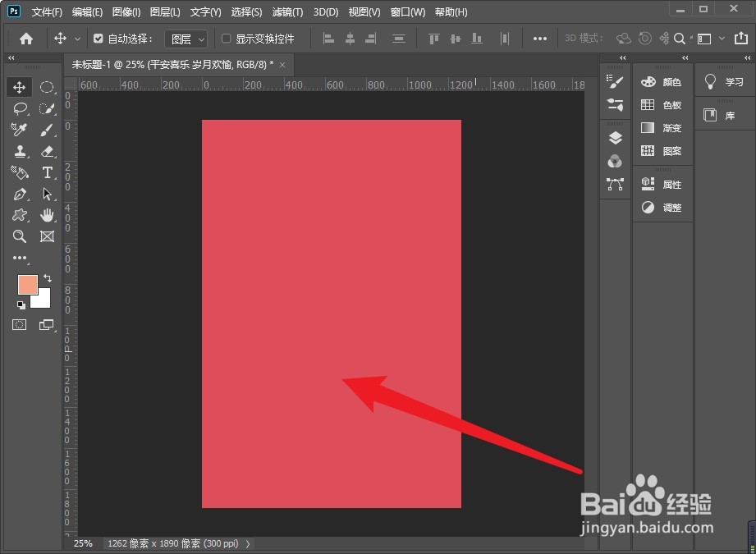Select the Eyedropper tool

tap(19, 130)
